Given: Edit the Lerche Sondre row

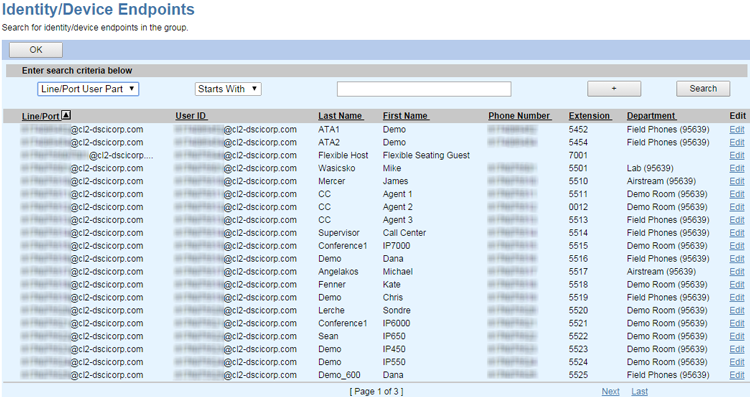Looking at the screenshot, I should point(737,310).
